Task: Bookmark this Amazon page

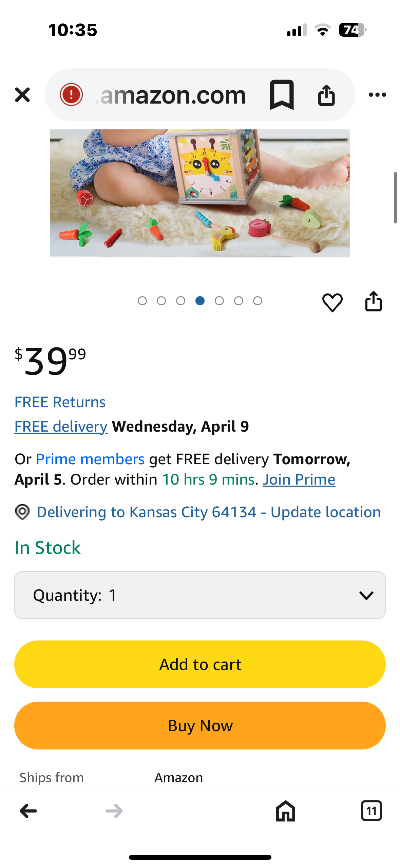Action: (282, 95)
